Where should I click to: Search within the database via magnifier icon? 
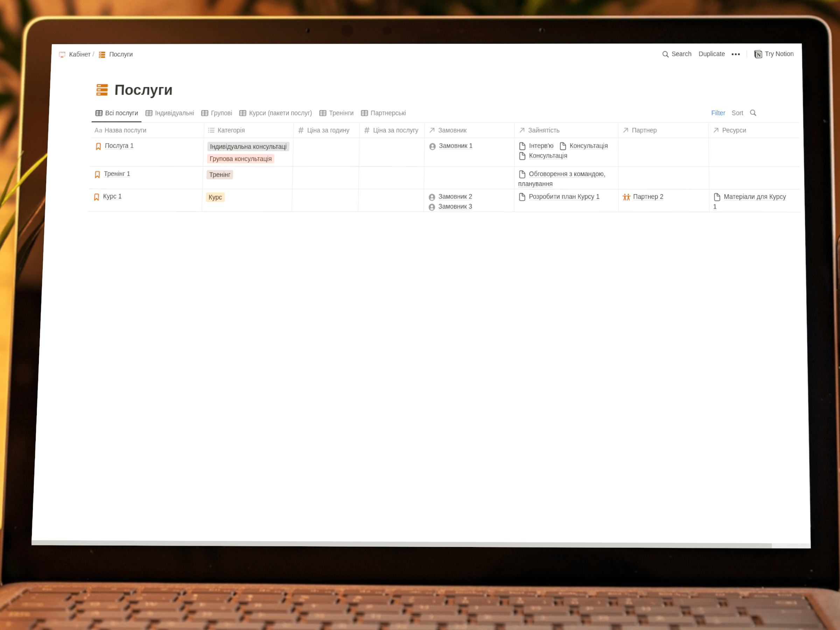click(753, 113)
